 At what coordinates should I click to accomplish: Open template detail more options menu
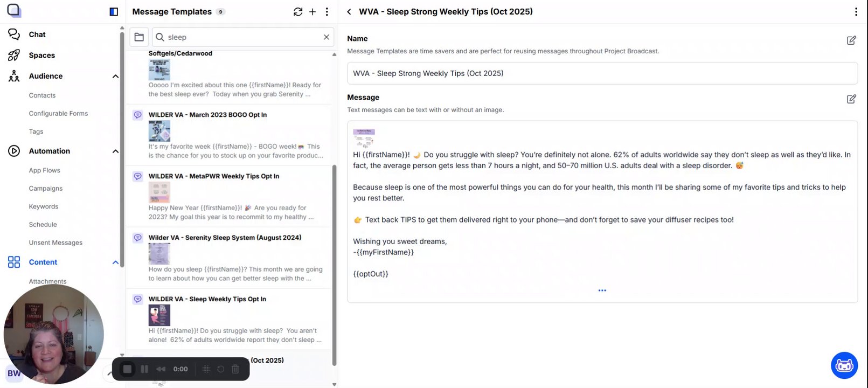[856, 11]
